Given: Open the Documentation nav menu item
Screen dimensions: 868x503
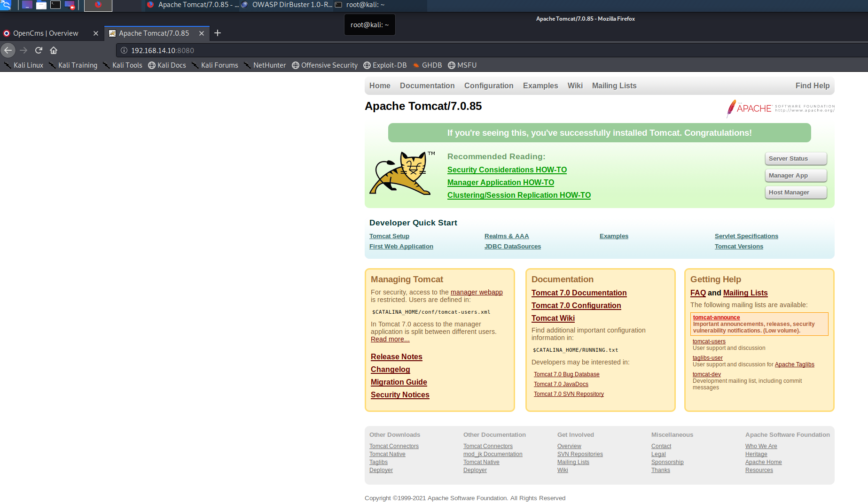Looking at the screenshot, I should click(x=427, y=85).
